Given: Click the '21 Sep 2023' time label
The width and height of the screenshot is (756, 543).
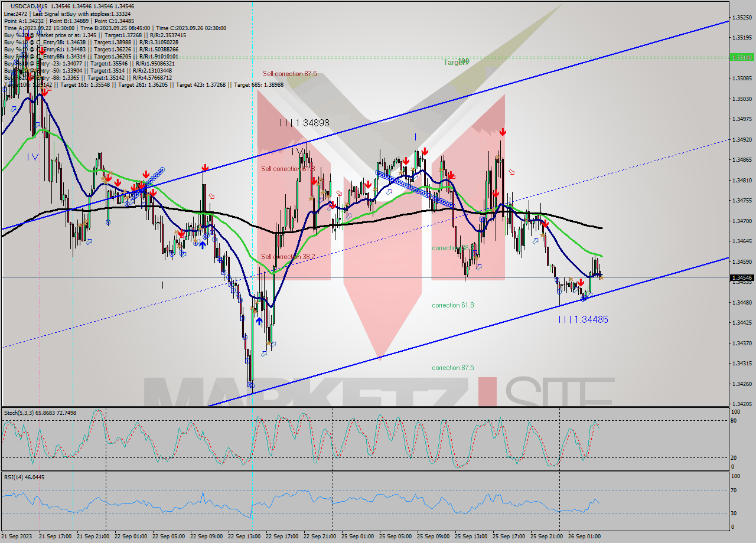Looking at the screenshot, I should pos(17,537).
